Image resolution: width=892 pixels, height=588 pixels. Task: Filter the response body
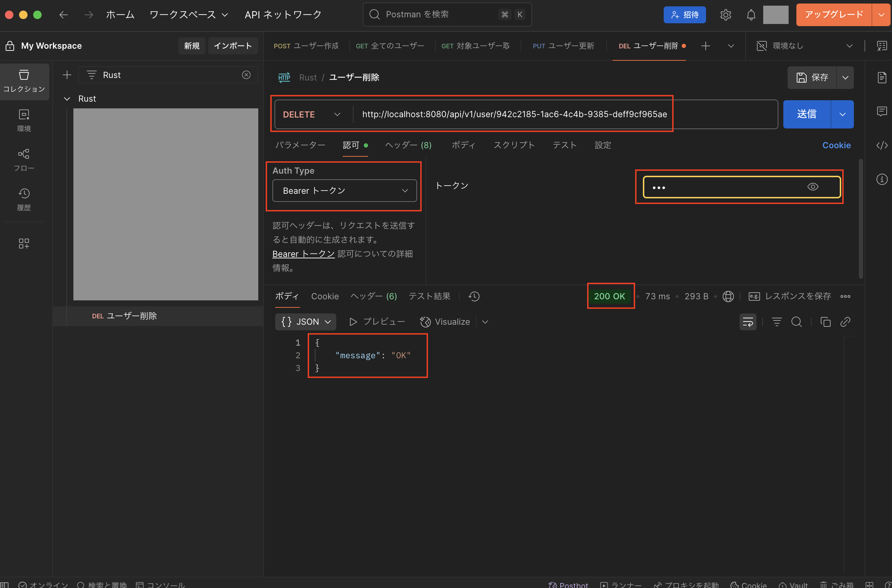point(777,322)
